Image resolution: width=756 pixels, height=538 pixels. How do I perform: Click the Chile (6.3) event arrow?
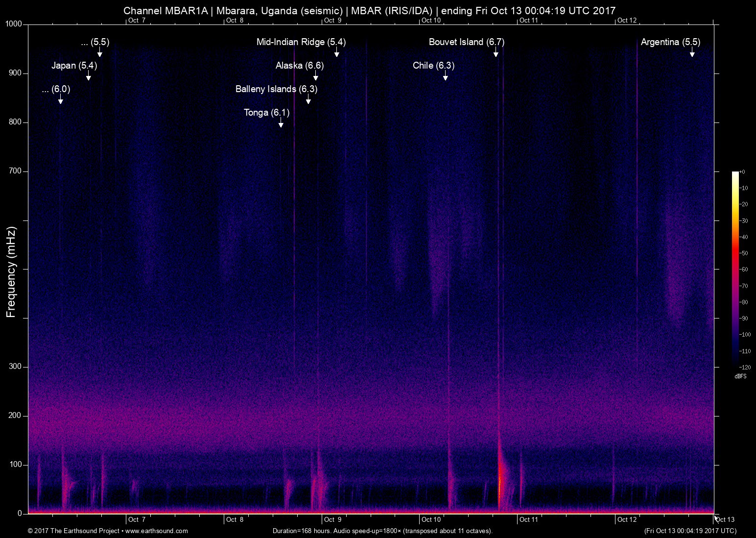tap(445, 76)
